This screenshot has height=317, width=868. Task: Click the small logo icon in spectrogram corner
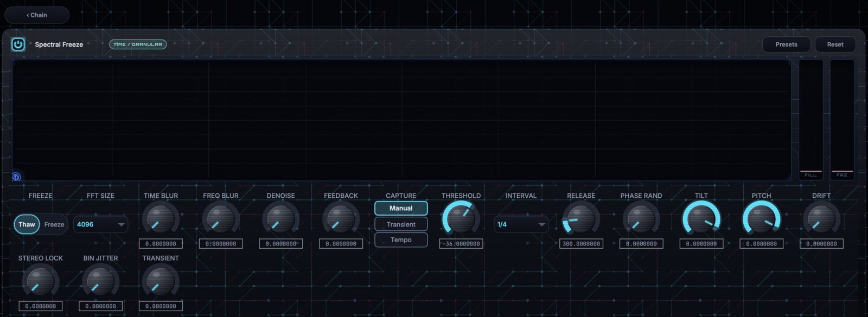pos(16,177)
